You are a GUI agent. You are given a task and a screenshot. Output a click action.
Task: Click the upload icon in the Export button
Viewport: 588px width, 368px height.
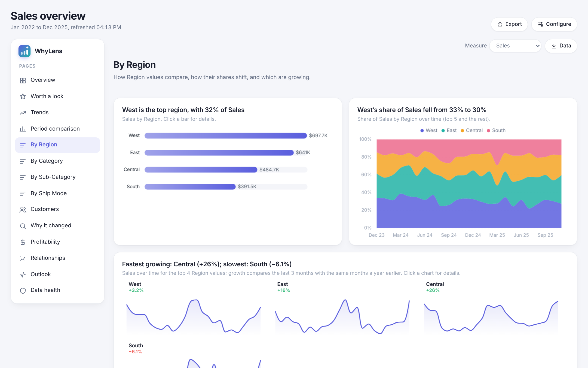500,24
